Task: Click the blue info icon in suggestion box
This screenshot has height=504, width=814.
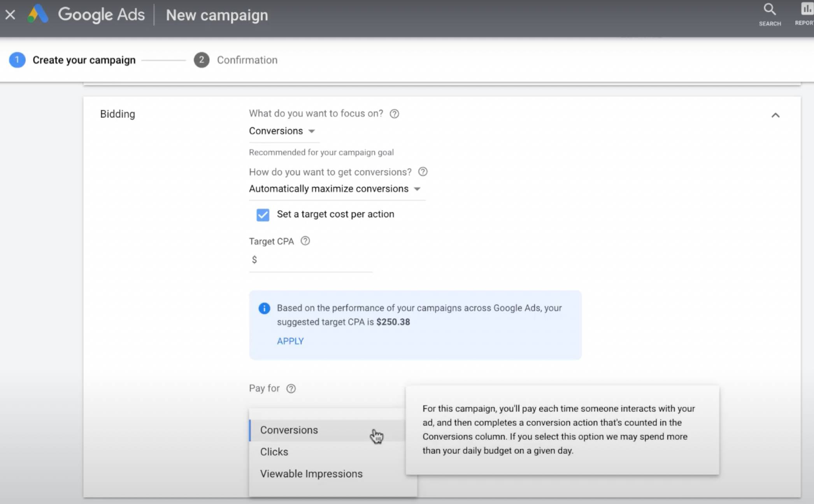Action: 264,308
